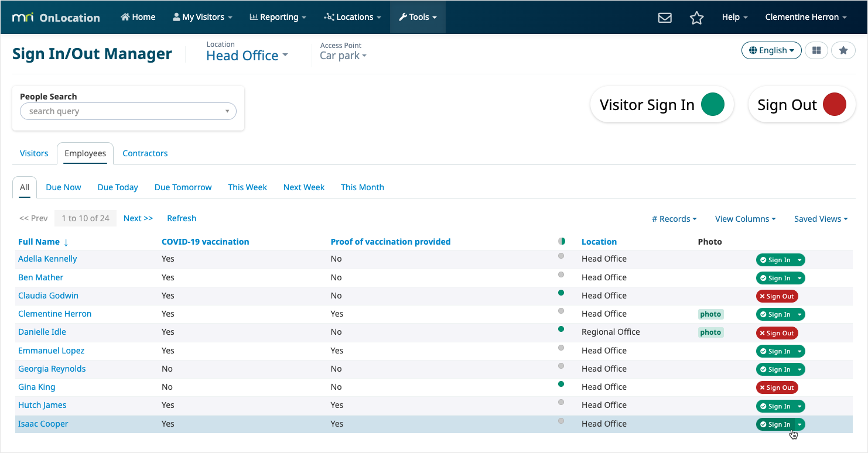Click Regional Office location cell
868x453 pixels.
(x=611, y=332)
